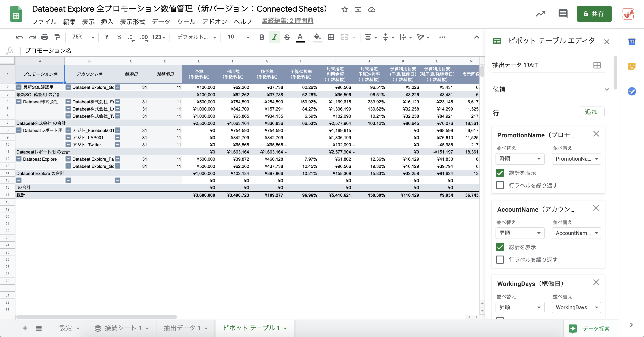Open the fill color bucket
The image size is (644, 337).
(317, 37)
